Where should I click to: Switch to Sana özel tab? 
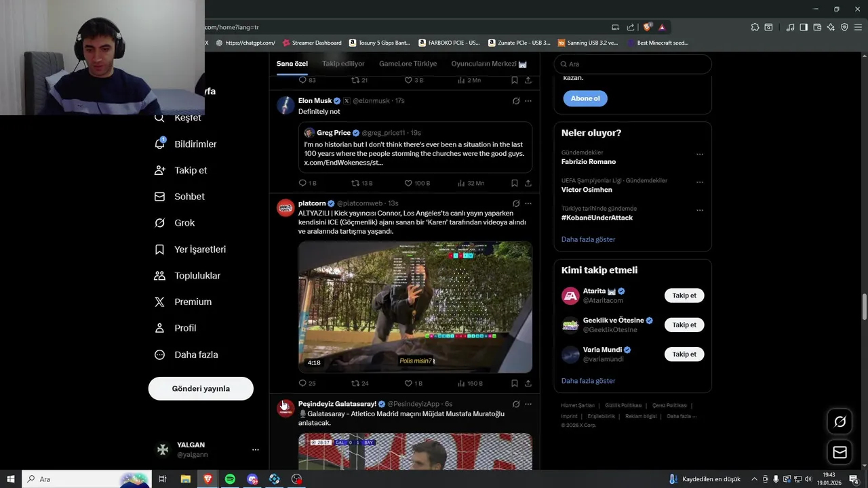point(292,64)
